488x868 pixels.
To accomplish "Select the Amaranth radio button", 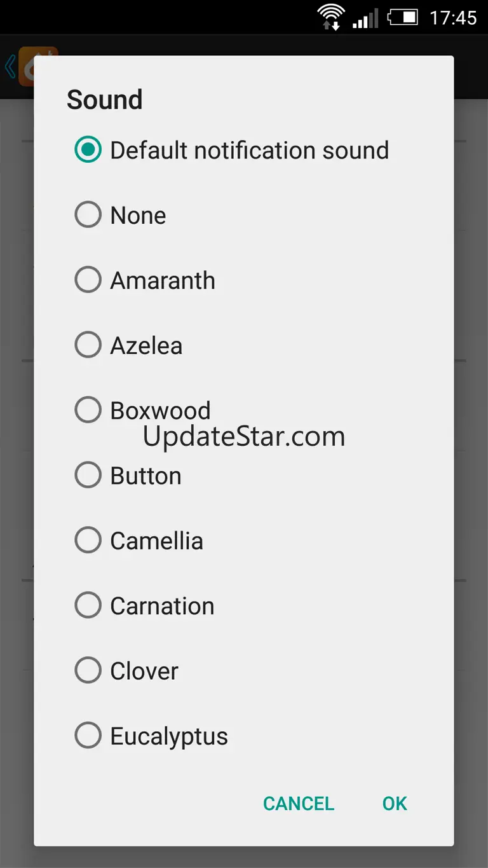I will coord(88,280).
